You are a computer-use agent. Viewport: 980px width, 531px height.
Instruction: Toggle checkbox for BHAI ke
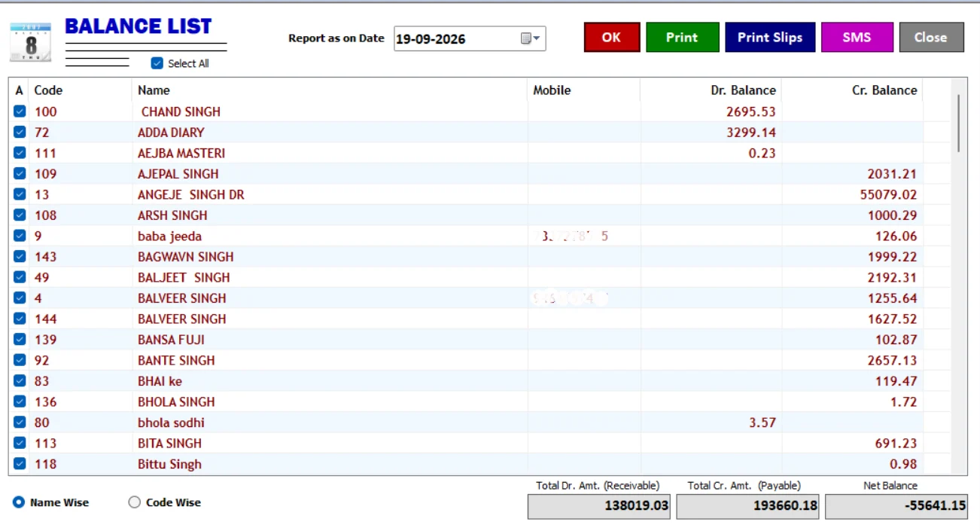pos(20,380)
